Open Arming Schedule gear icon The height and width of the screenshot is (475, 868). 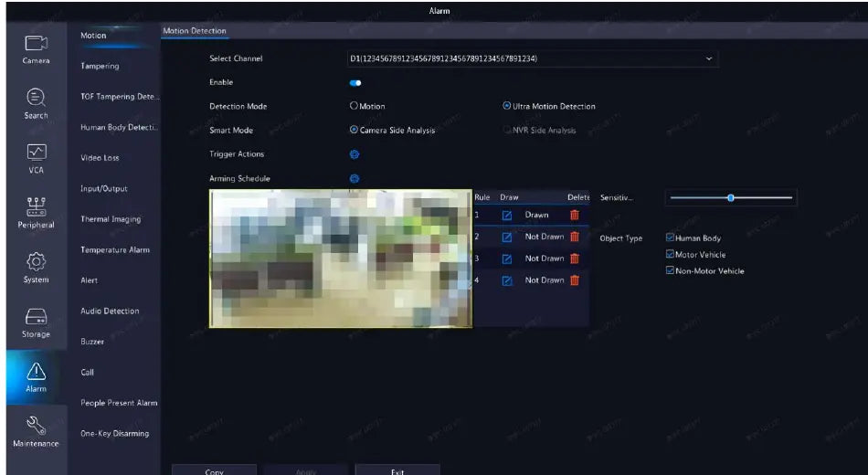(355, 178)
